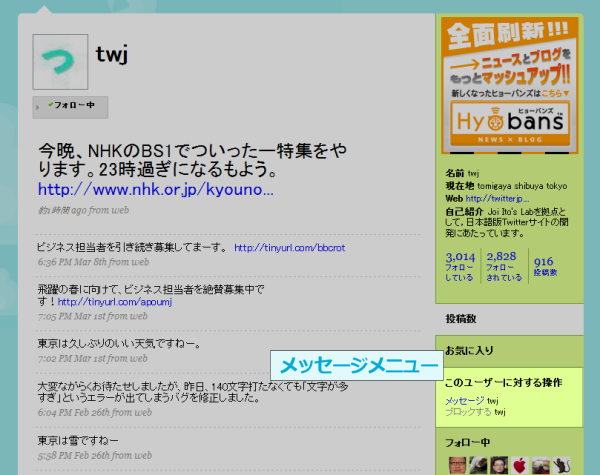This screenshot has width=600, height=475.
Task: Click the first following avatar with glasses
Action: click(x=457, y=465)
